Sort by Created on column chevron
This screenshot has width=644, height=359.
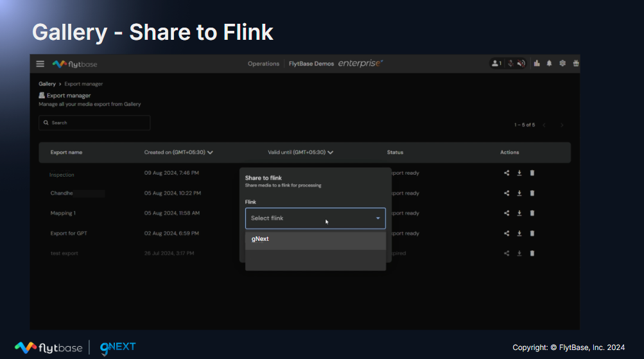point(211,152)
